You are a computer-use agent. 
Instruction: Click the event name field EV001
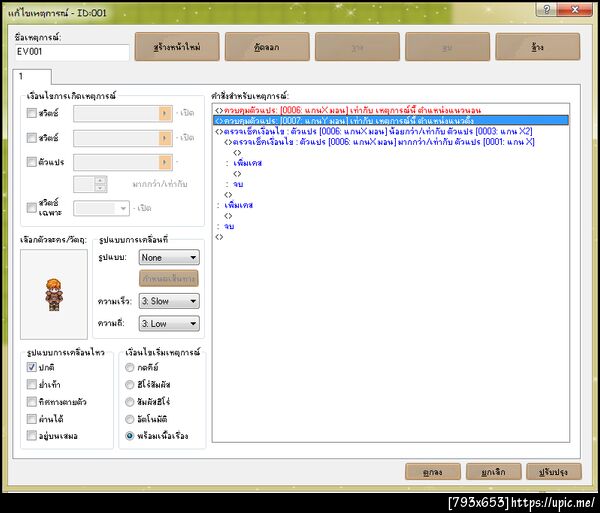(72, 52)
